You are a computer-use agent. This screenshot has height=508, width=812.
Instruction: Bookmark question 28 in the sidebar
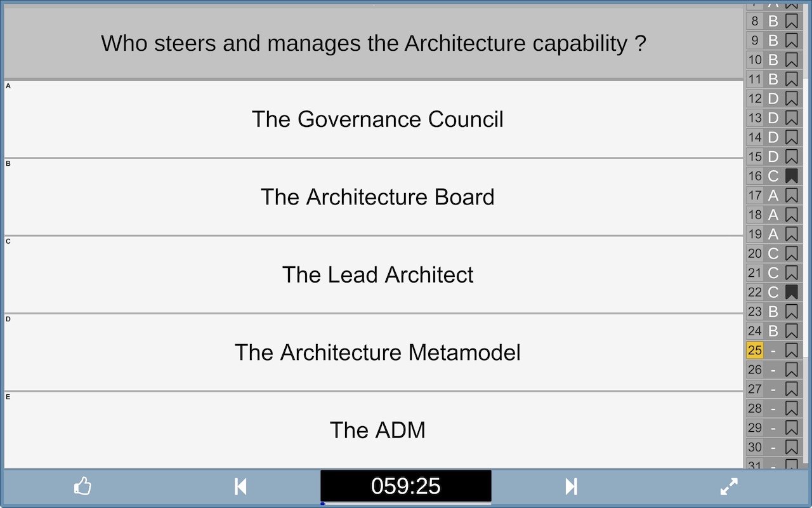coord(791,408)
